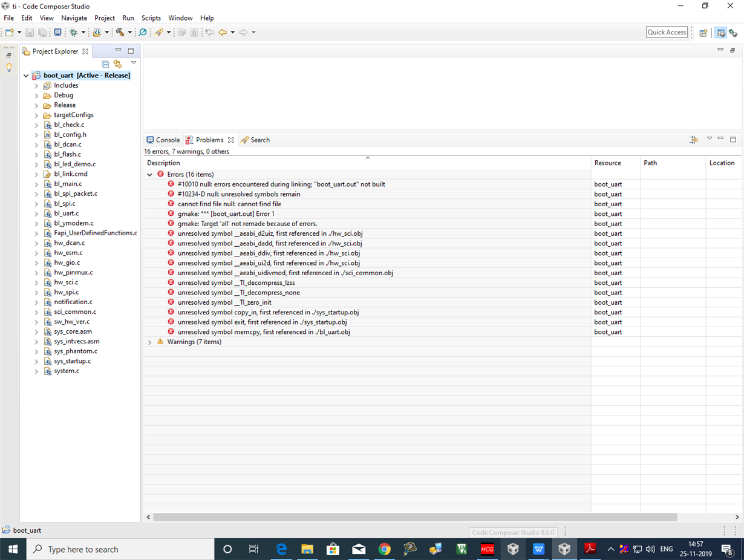
Task: Click the Search magnifier toolbar icon
Action: pos(143,32)
